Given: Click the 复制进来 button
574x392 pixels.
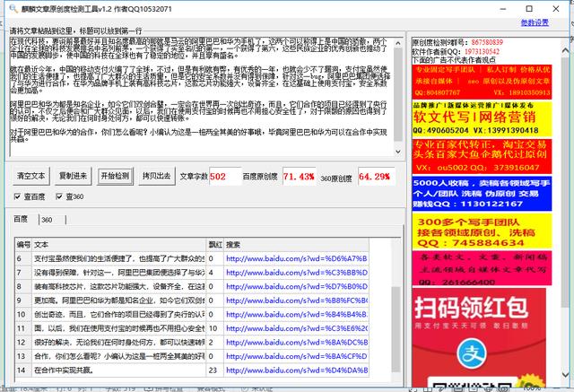Looking at the screenshot, I should [74, 176].
